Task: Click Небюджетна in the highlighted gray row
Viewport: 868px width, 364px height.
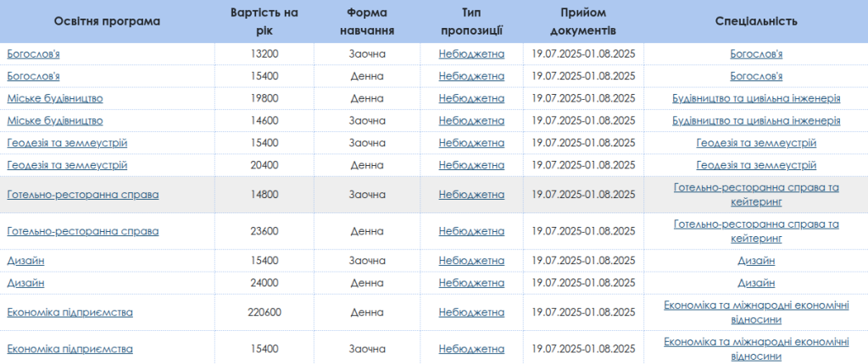Action: pyautogui.click(x=471, y=195)
